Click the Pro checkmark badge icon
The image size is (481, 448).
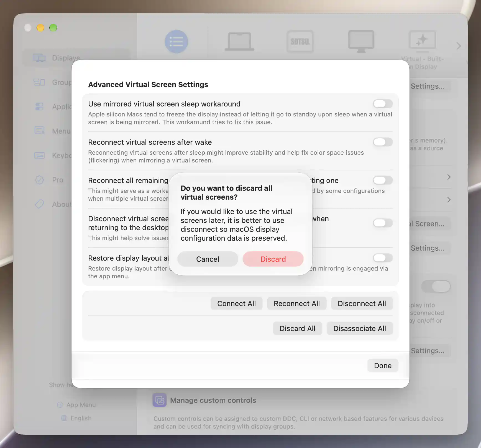click(x=39, y=180)
